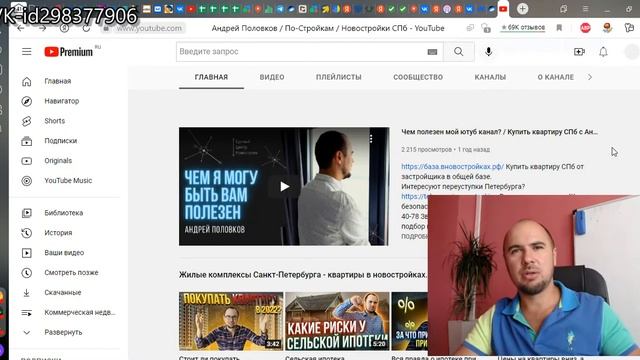Open the база.вновостройках.рф link

[x=452, y=167]
